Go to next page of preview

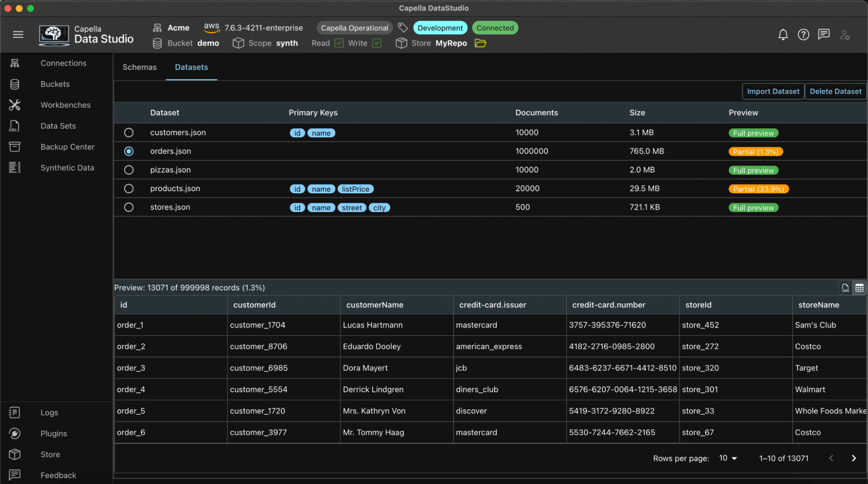[854, 458]
